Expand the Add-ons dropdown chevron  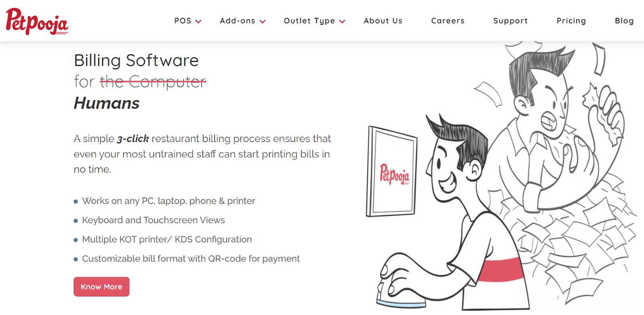(262, 22)
